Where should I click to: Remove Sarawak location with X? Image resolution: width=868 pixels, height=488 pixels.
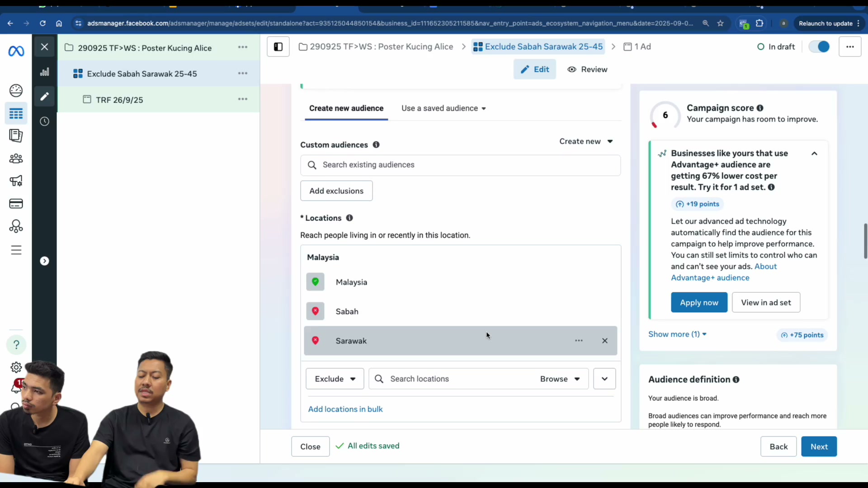pos(605,341)
